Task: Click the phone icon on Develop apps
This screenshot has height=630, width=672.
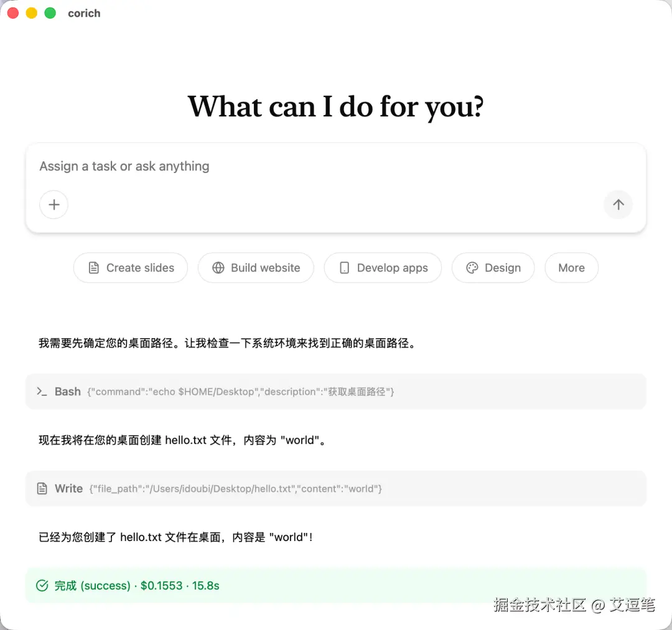Action: pos(344,268)
